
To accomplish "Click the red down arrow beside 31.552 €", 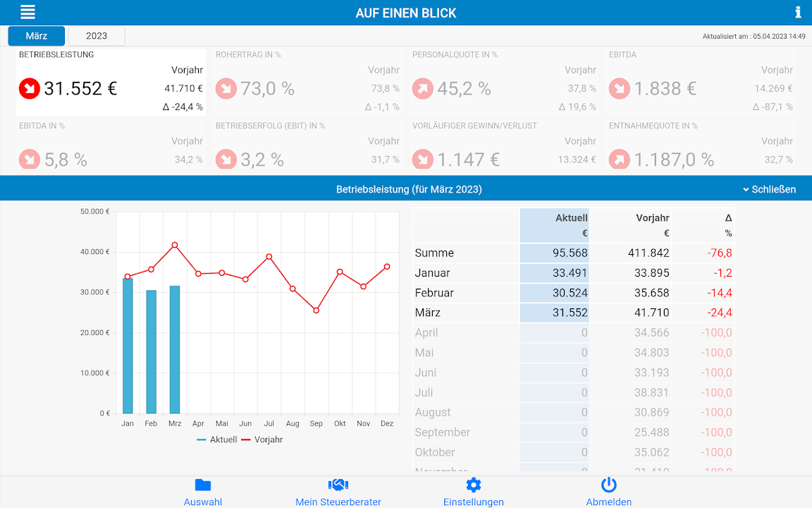I will [30, 88].
